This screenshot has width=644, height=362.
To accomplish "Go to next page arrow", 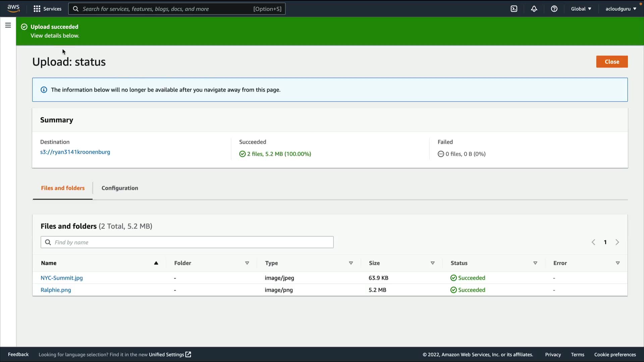I will [x=617, y=242].
